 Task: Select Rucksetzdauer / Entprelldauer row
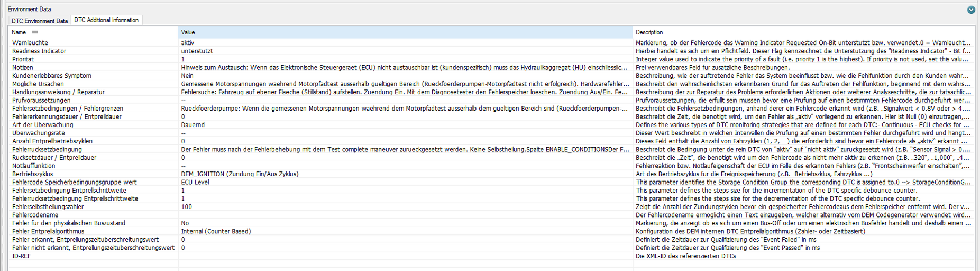(54, 158)
